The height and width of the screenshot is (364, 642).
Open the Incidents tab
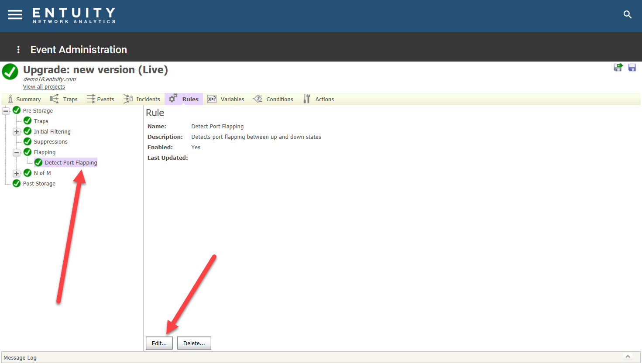tap(142, 99)
